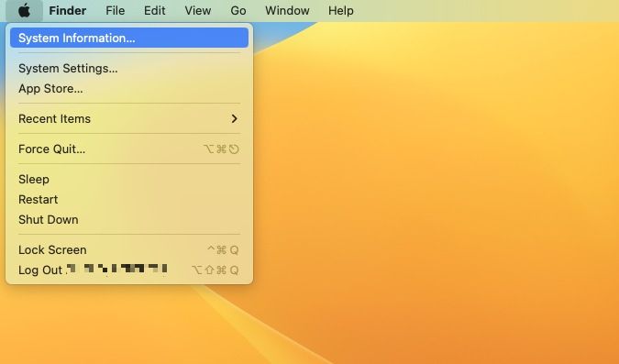The width and height of the screenshot is (619, 364).
Task: Choose Sleep from the Apple menu
Action: click(129, 179)
